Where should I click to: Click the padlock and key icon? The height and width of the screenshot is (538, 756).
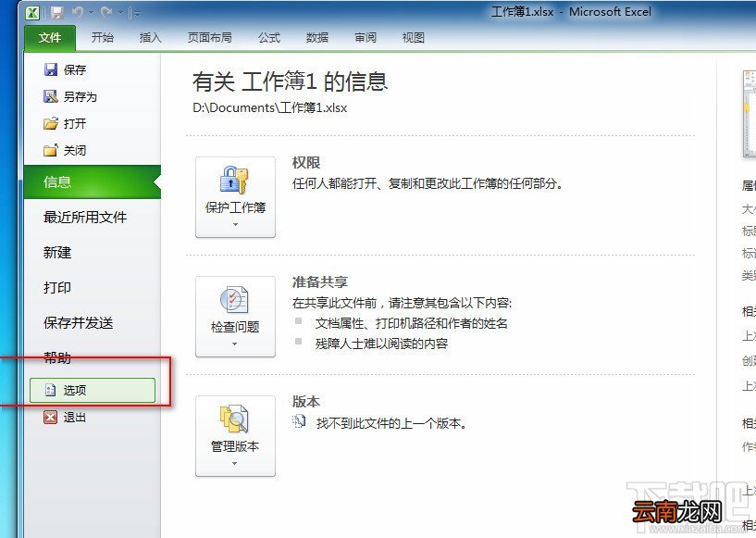pyautogui.click(x=234, y=180)
